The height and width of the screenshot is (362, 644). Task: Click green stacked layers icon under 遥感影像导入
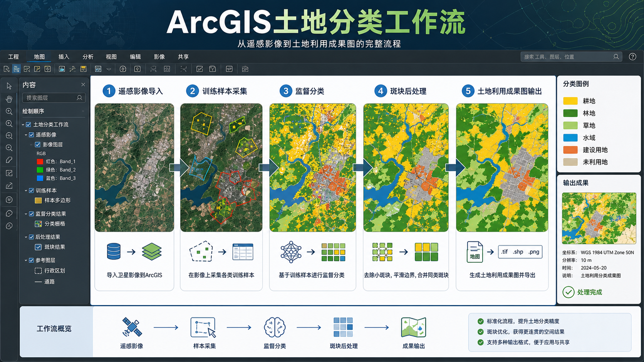click(152, 252)
